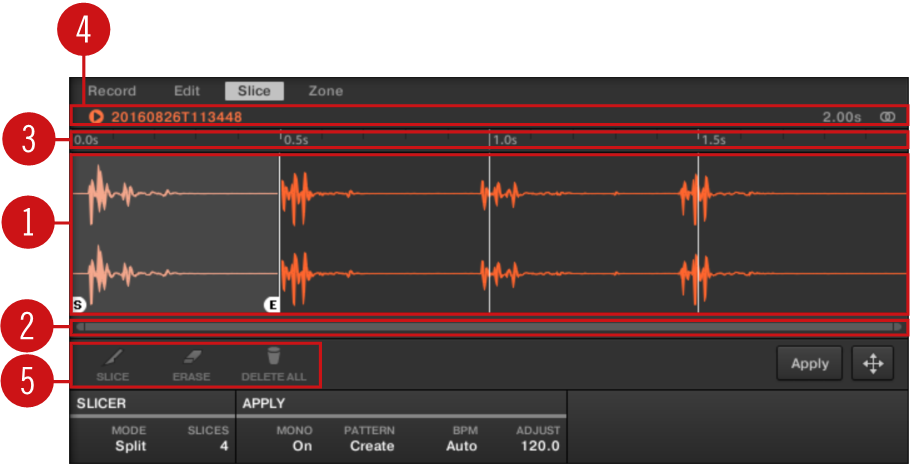Switch to the Edit tab
Image resolution: width=910 pixels, height=467 pixels.
click(x=187, y=91)
